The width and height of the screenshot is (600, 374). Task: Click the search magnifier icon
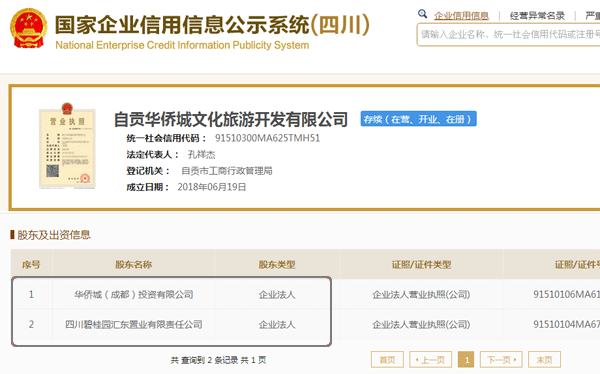[422, 14]
